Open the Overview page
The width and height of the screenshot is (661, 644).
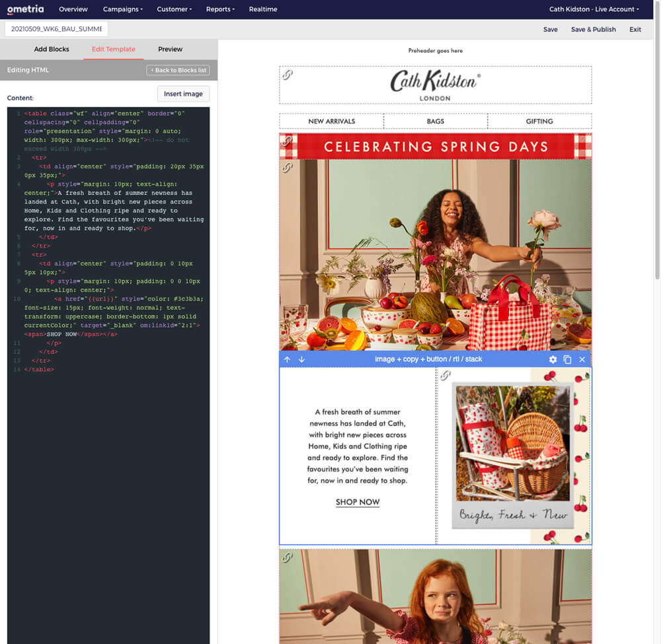pos(73,9)
